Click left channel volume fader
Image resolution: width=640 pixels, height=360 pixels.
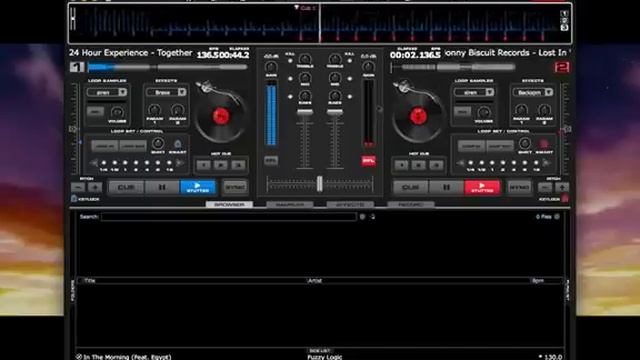coord(304,112)
